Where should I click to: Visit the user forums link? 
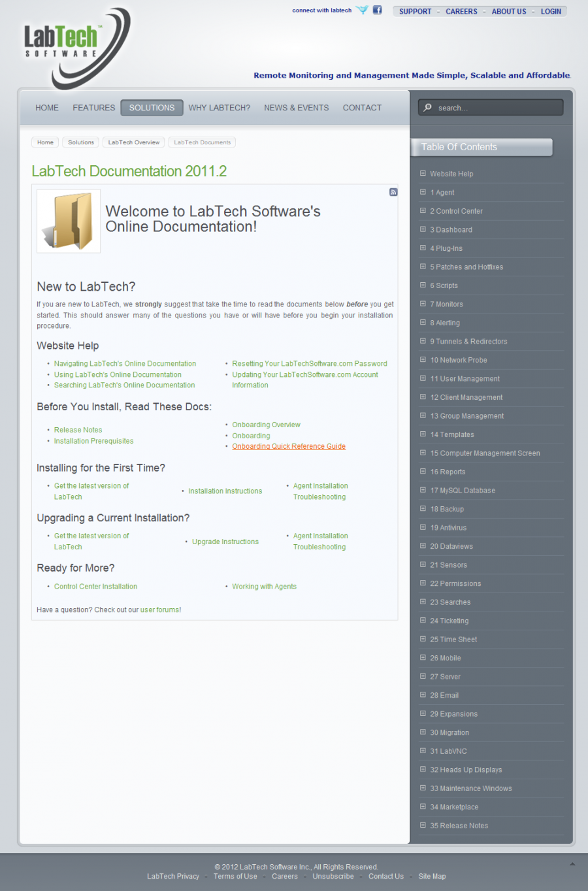coord(160,610)
